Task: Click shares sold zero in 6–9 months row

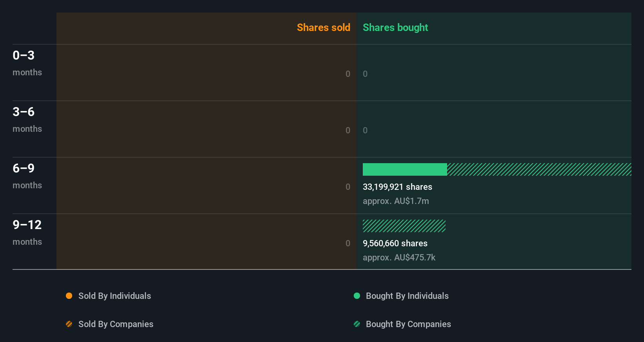Action: [x=348, y=187]
